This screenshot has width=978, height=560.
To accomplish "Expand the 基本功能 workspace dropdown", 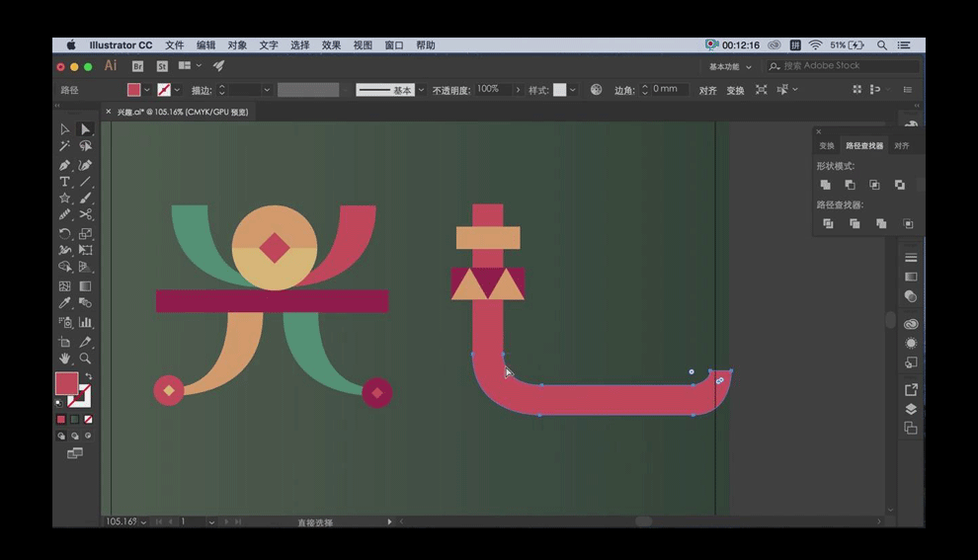I will pos(730,67).
